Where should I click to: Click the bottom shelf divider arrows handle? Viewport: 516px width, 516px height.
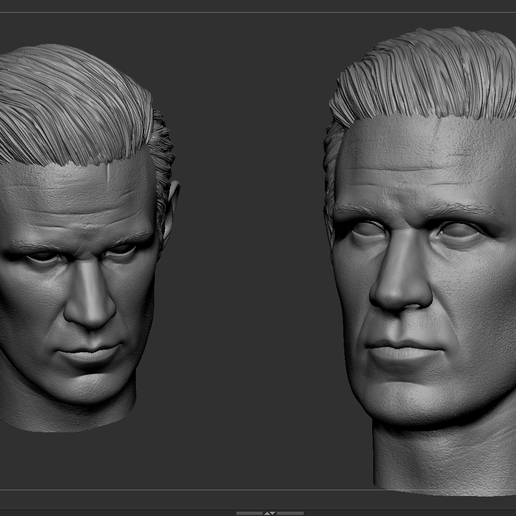270,513
